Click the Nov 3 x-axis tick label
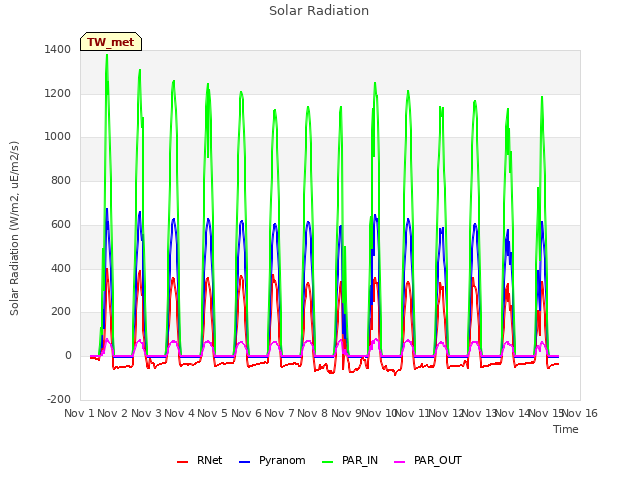The height and width of the screenshot is (480, 640). (147, 413)
